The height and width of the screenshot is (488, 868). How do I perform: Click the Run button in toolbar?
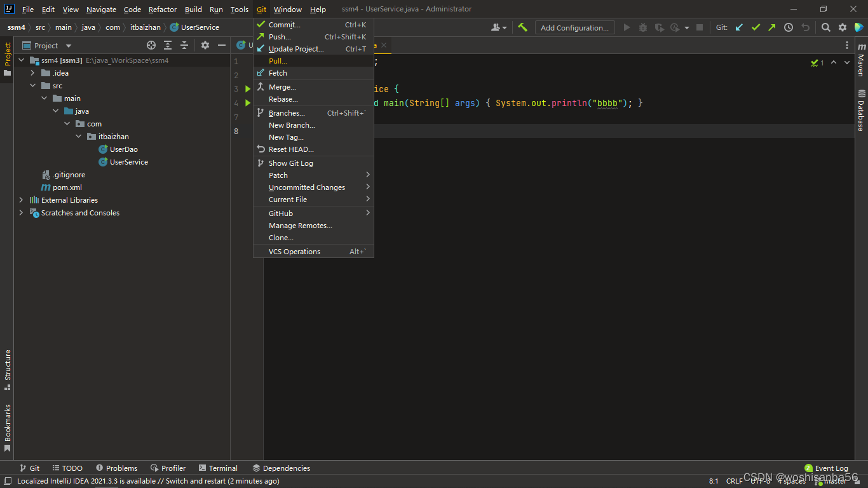(x=627, y=27)
